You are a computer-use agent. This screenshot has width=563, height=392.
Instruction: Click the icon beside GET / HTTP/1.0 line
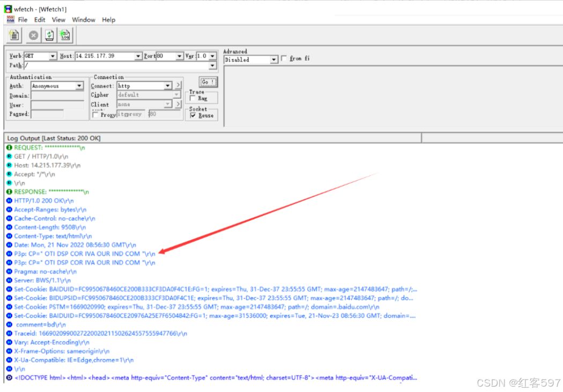pyautogui.click(x=9, y=157)
